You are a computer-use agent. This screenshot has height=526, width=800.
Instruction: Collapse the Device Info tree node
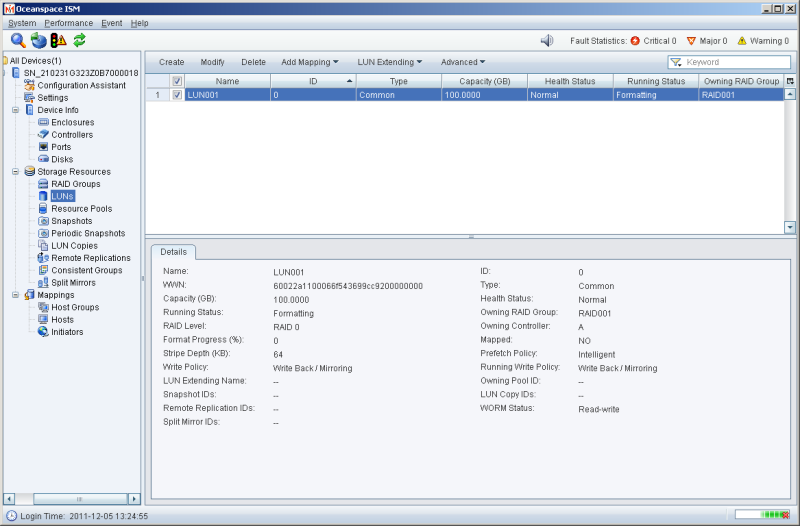coord(16,110)
